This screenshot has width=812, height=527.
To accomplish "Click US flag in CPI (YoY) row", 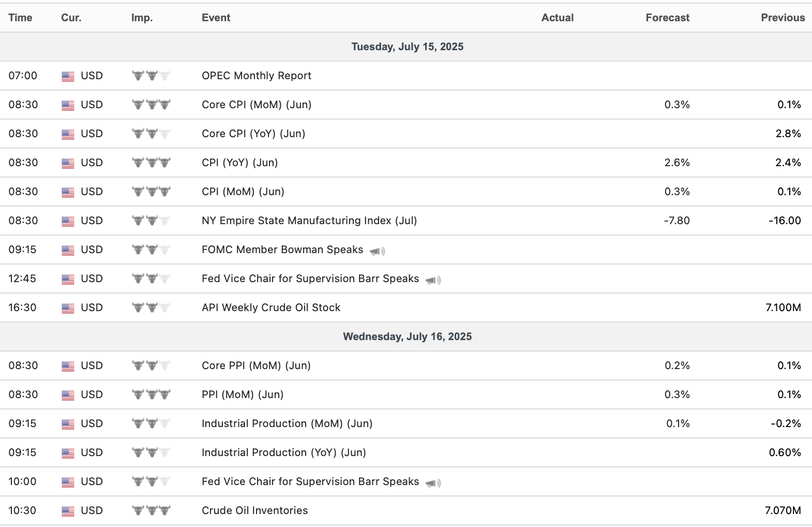I will [x=68, y=163].
